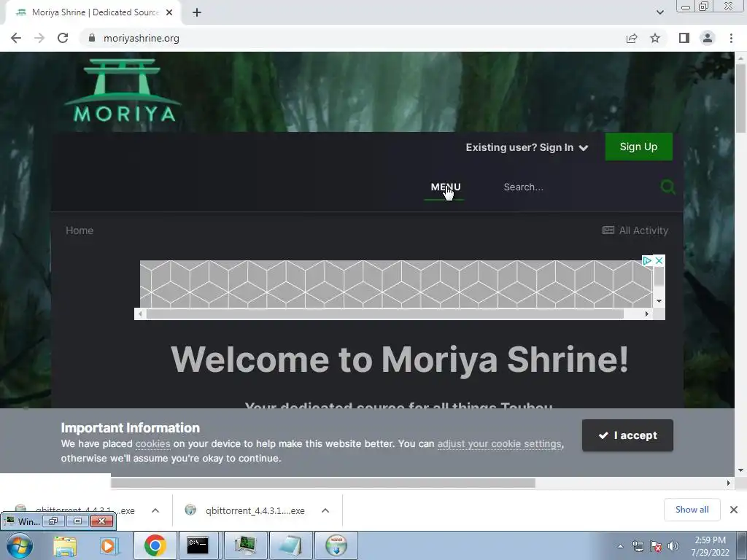The height and width of the screenshot is (560, 747).
Task: Click the network tray icon
Action: (638, 546)
